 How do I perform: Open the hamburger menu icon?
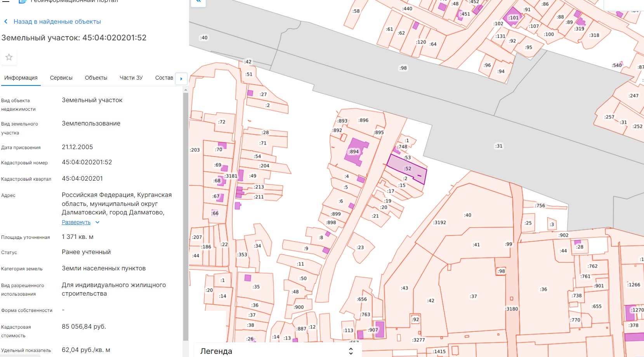click(6, 1)
